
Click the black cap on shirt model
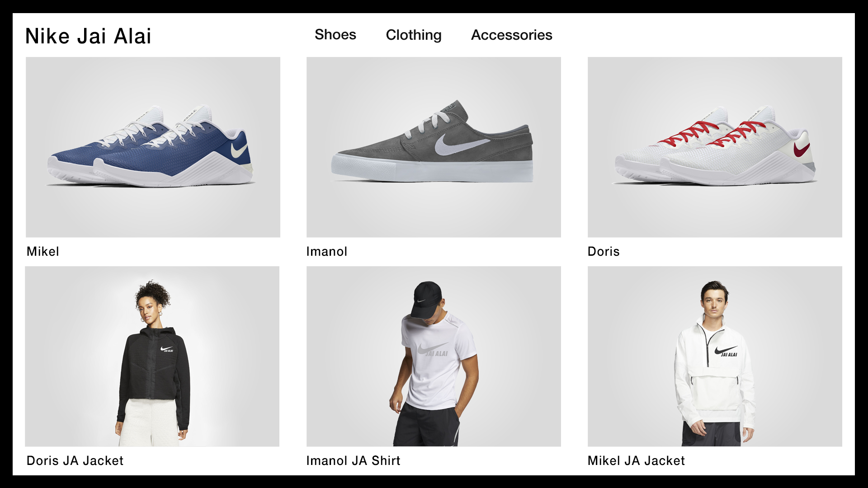(x=426, y=299)
